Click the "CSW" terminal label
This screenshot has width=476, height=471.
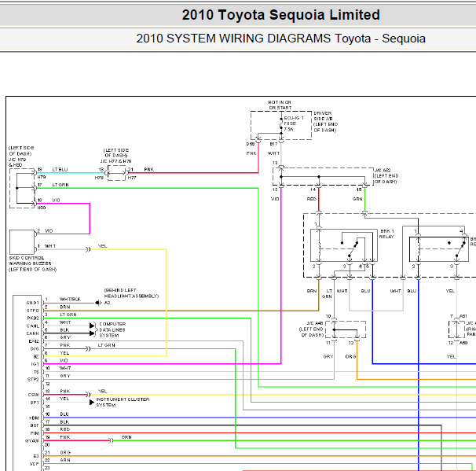[x=34, y=395]
